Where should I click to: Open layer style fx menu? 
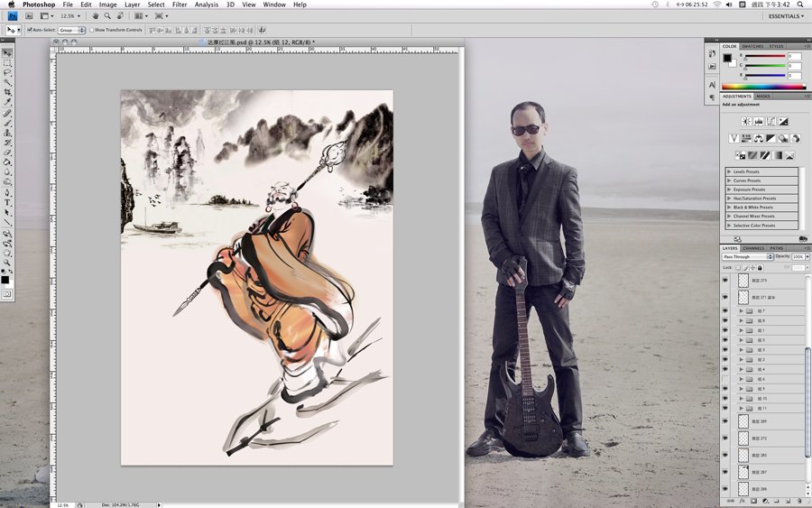pyautogui.click(x=743, y=502)
